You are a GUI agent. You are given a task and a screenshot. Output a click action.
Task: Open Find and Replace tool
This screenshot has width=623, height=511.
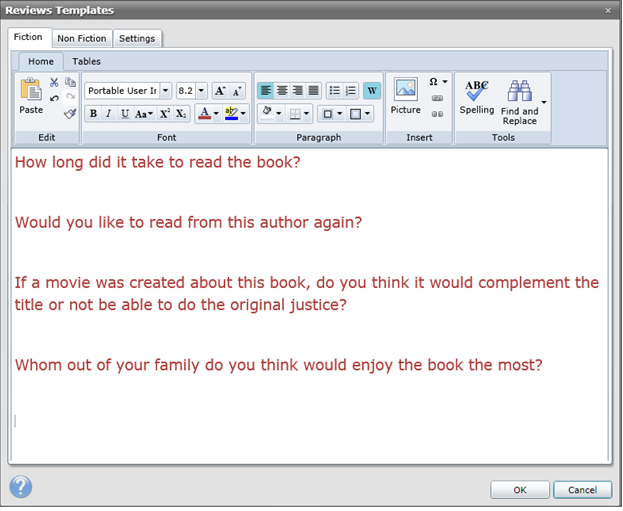tap(519, 102)
